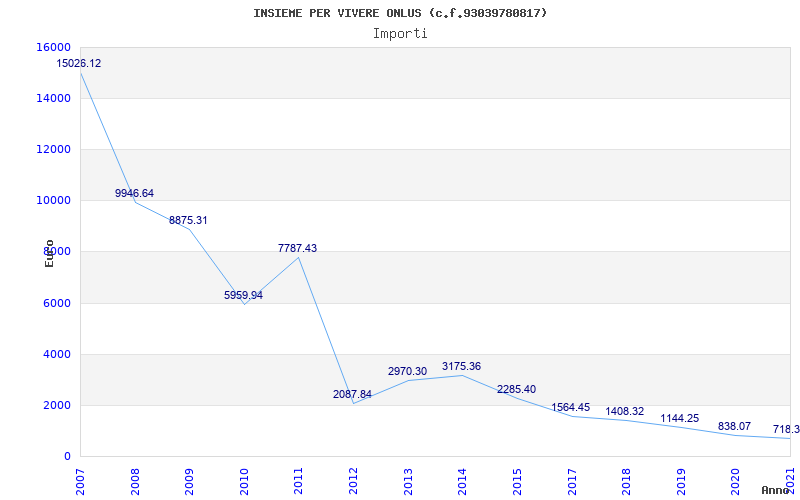Select the 1564.45 data label
The width and height of the screenshot is (800, 500).
[570, 408]
